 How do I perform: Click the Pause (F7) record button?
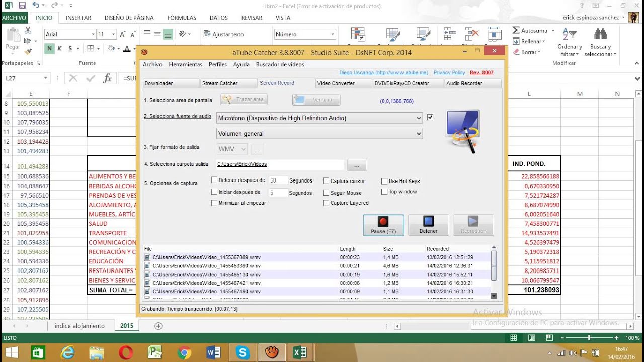coord(383,225)
